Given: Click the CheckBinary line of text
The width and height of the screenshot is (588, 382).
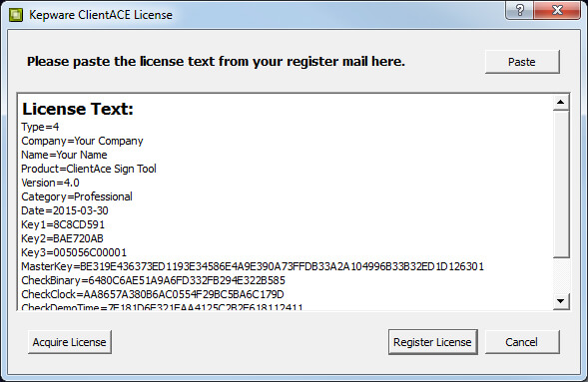Looking at the screenshot, I should point(153,280).
